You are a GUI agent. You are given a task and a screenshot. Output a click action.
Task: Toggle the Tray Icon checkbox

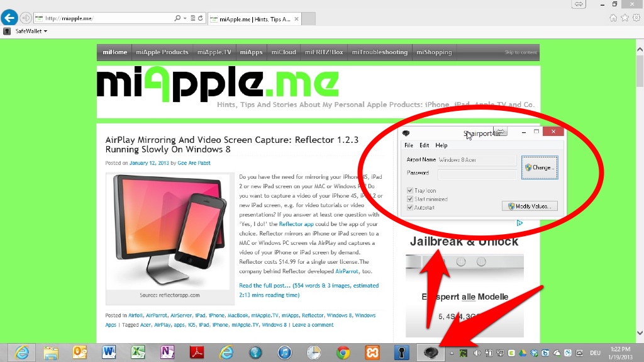(x=411, y=191)
